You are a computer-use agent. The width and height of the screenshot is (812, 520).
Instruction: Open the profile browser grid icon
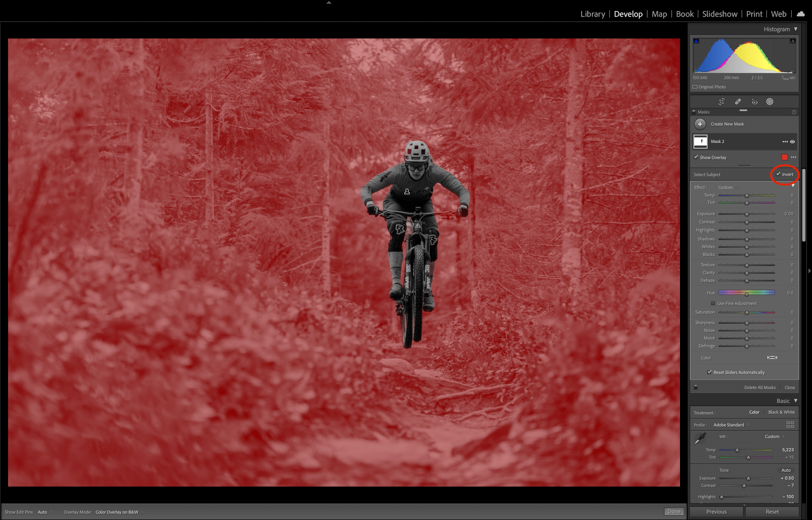click(x=790, y=425)
